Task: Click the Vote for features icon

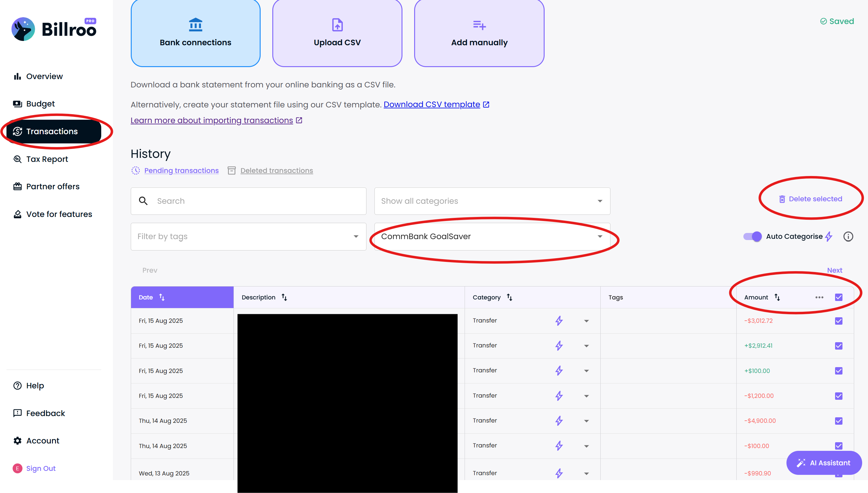Action: [17, 214]
